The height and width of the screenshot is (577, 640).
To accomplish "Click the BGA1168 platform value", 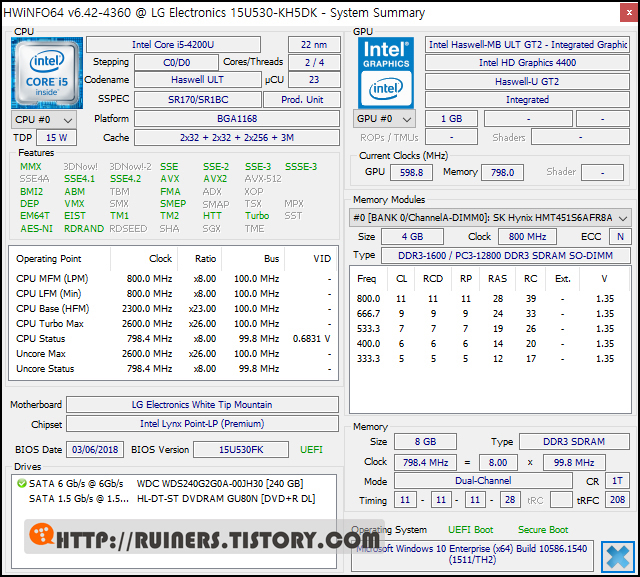I will pyautogui.click(x=237, y=119).
